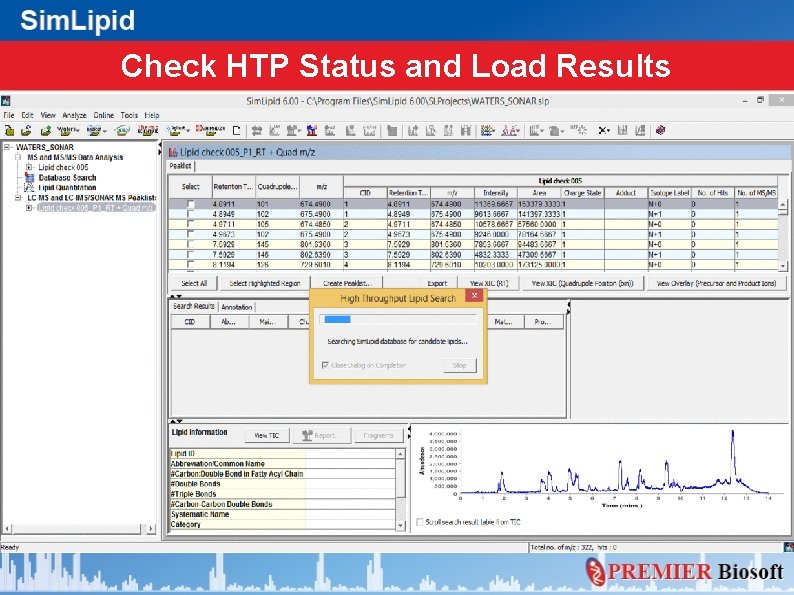Image resolution: width=794 pixels, height=595 pixels.
Task: Toggle Close Dialog on Completion checkbox
Action: (326, 365)
